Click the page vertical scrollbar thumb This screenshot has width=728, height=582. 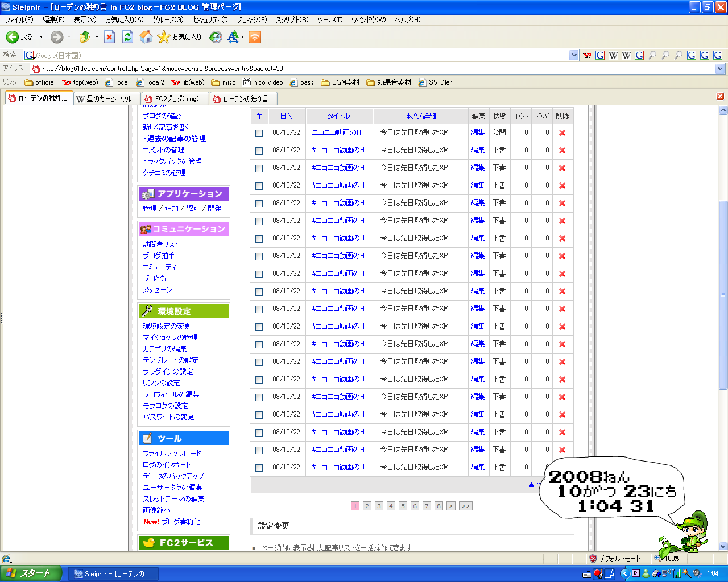[x=723, y=296]
